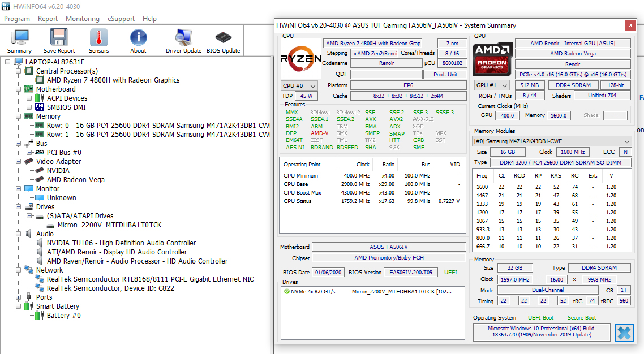The height and width of the screenshot is (354, 644).
Task: Click the CPU Boost Max row
Action: (371, 192)
